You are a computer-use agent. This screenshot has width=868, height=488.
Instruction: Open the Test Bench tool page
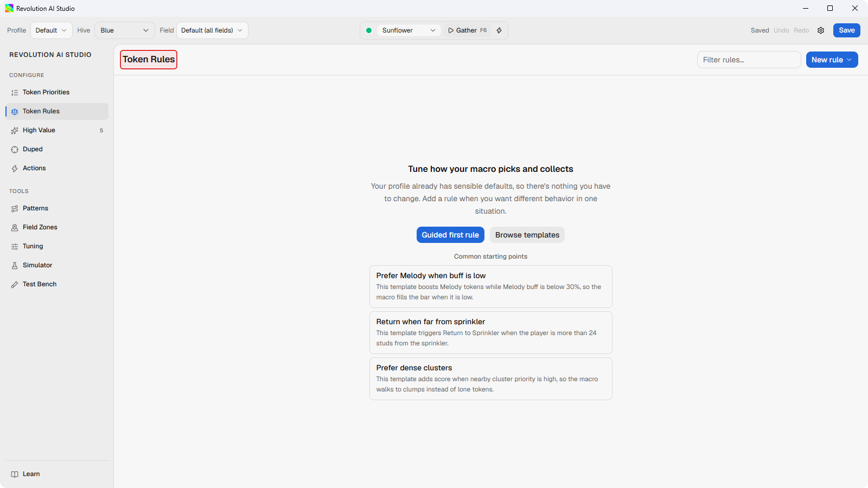pos(57,284)
